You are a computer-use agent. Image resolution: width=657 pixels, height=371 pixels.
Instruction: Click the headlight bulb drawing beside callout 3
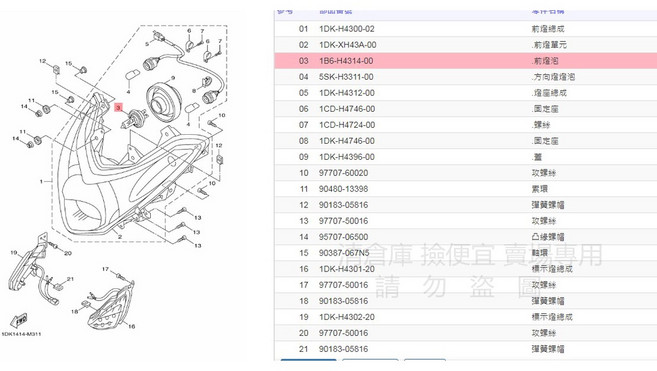tap(135, 118)
